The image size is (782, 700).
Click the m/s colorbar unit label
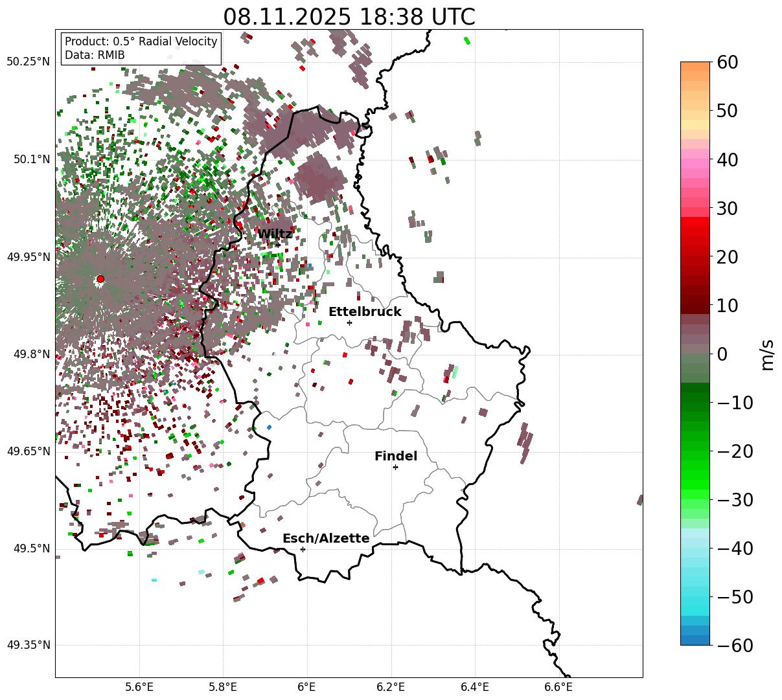point(768,354)
